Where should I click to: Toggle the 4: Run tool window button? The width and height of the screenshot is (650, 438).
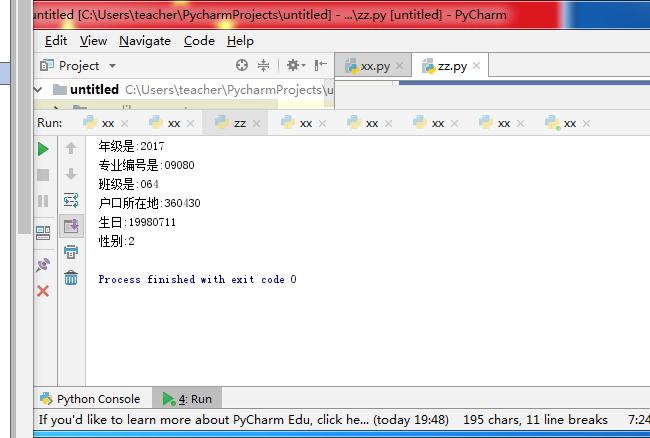(x=187, y=399)
